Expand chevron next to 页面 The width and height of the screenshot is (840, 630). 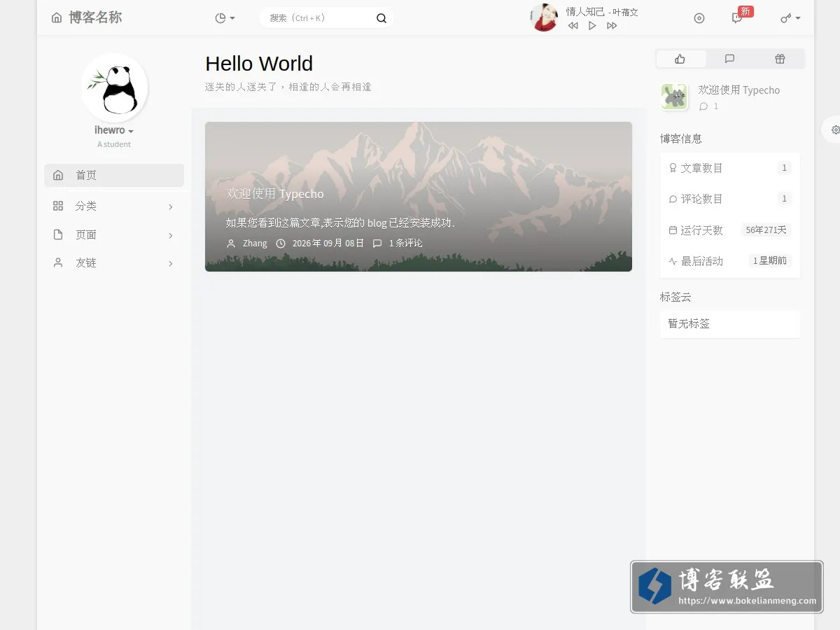point(171,236)
